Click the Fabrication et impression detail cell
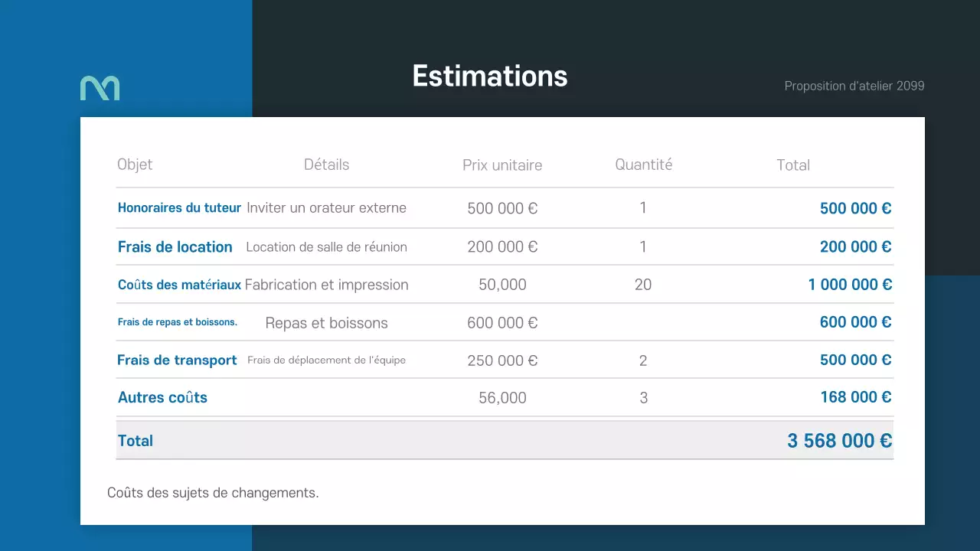 tap(326, 285)
